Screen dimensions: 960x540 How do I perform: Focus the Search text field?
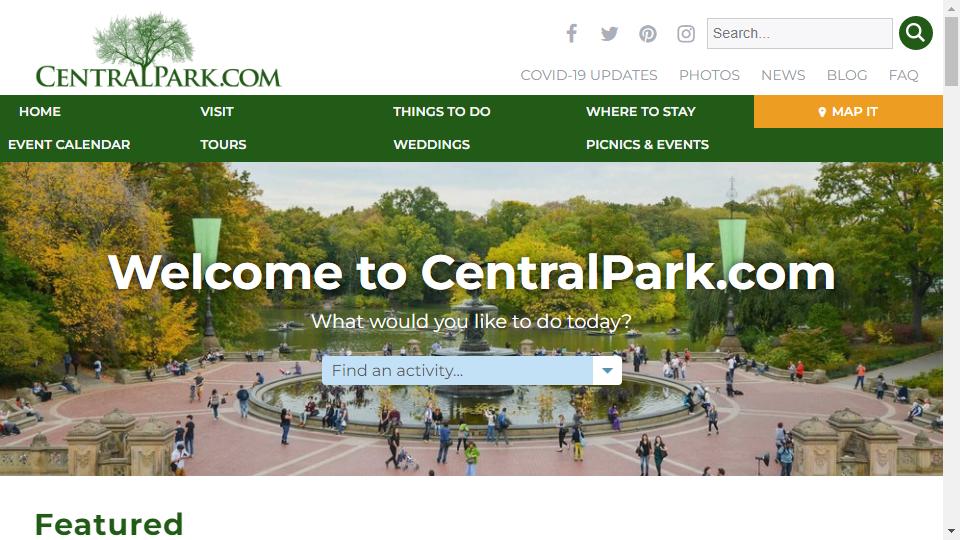[800, 33]
